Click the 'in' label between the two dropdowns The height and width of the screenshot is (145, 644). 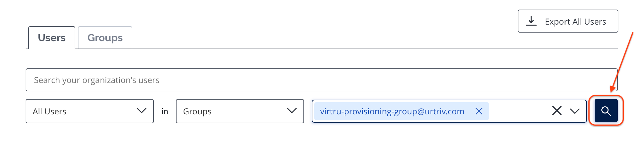click(x=165, y=111)
